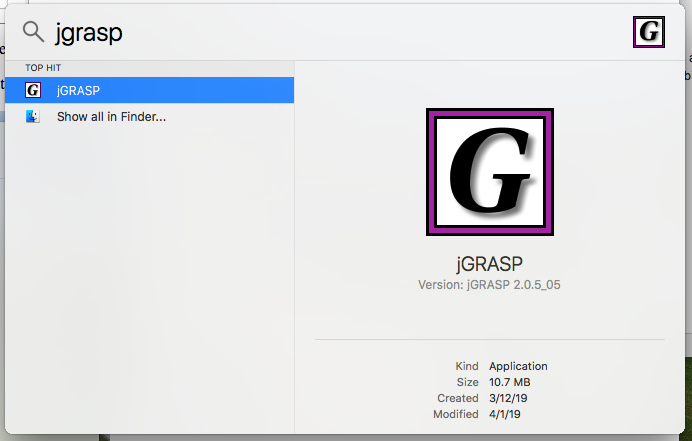Click the jGRASP app name in preview
Image resolution: width=692 pixels, height=441 pixels.
click(x=490, y=264)
